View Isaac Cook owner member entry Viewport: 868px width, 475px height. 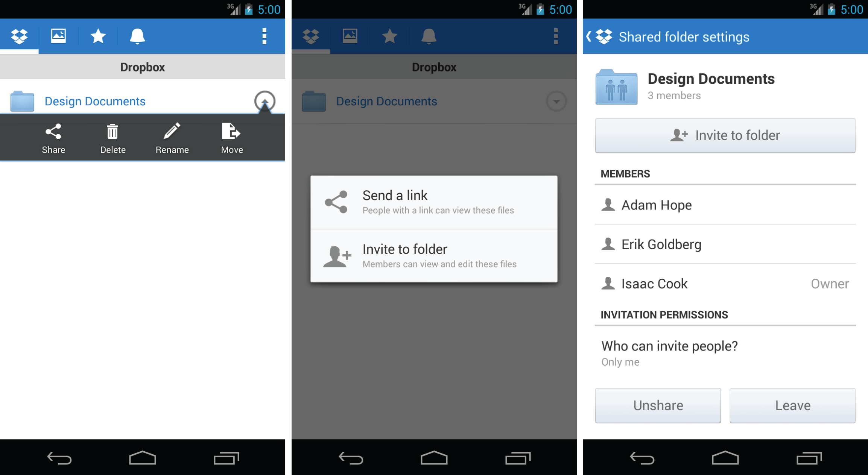[x=724, y=284]
